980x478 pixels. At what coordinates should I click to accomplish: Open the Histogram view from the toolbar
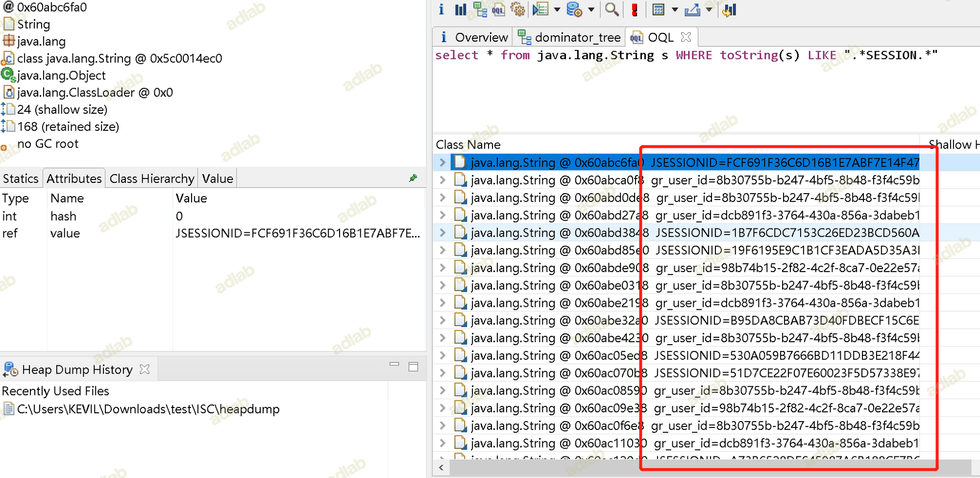tap(460, 9)
